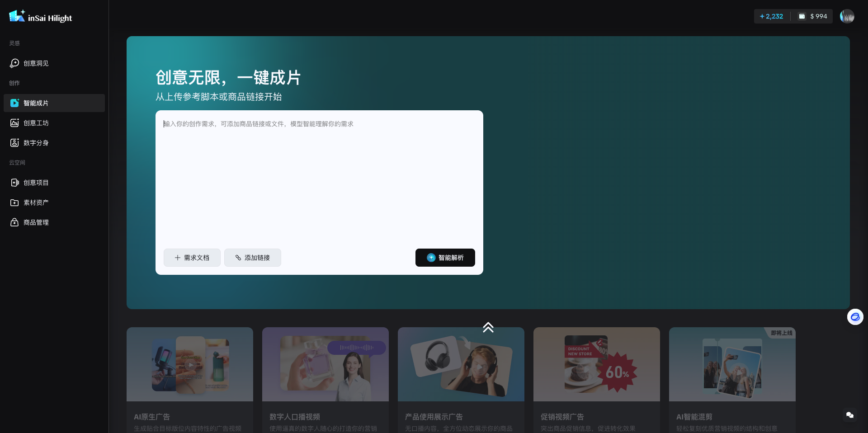Click the blue sparkle icon on 智能解析
The image size is (868, 433).
coord(431,258)
